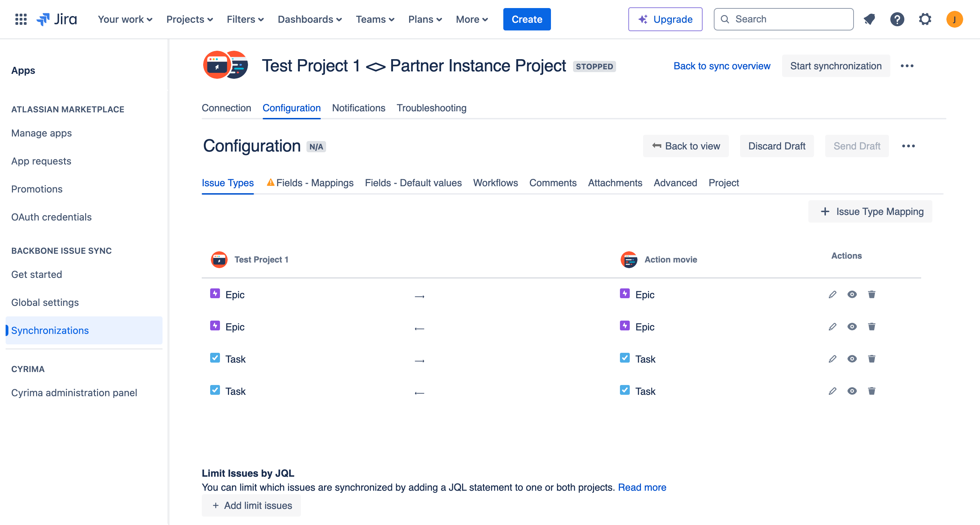This screenshot has height=525, width=980.
Task: Click the Test Project 1 column icon
Action: click(219, 260)
